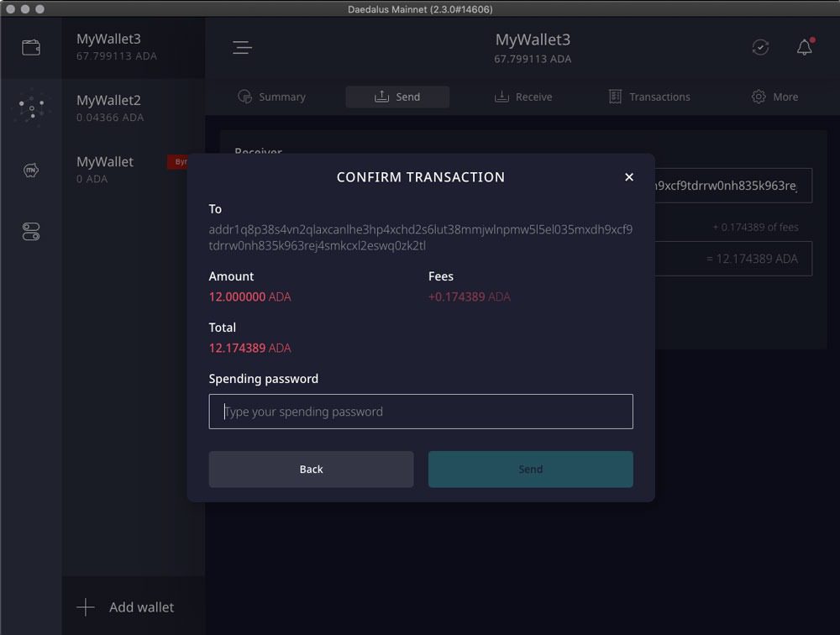
Task: Collapse the sidebar using the hamburger icon
Action: pyautogui.click(x=242, y=47)
